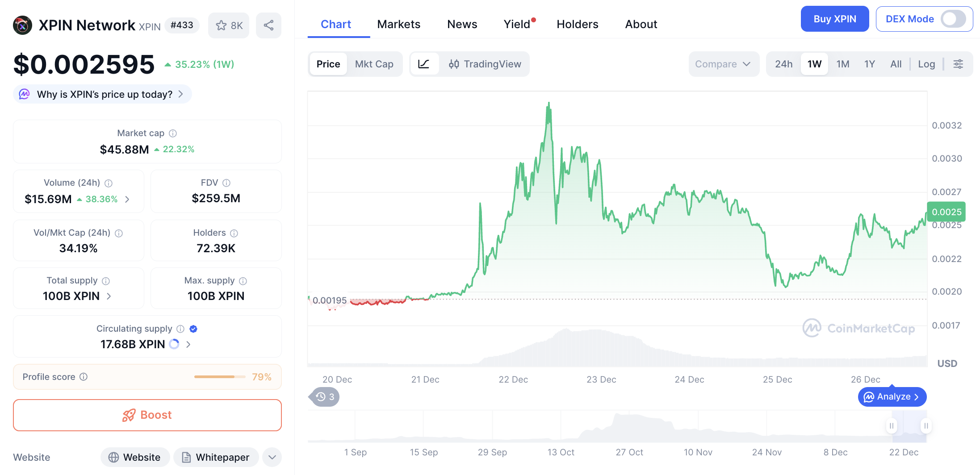
Task: Select the line chart view icon
Action: point(423,64)
